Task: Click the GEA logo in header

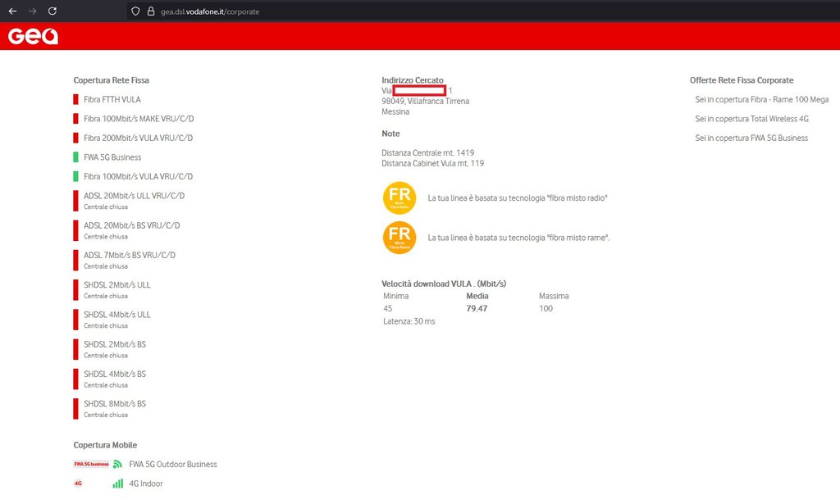Action: click(x=33, y=36)
